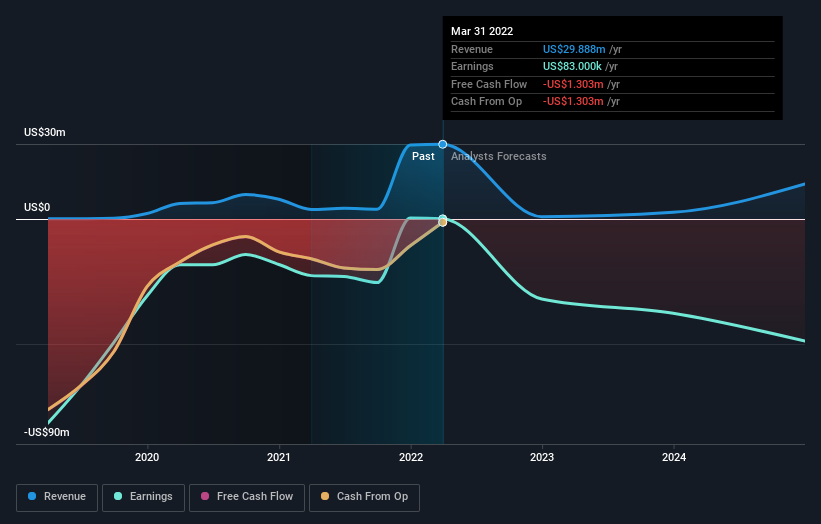Click the 2021 x-axis label
821x524 pixels.
click(279, 457)
